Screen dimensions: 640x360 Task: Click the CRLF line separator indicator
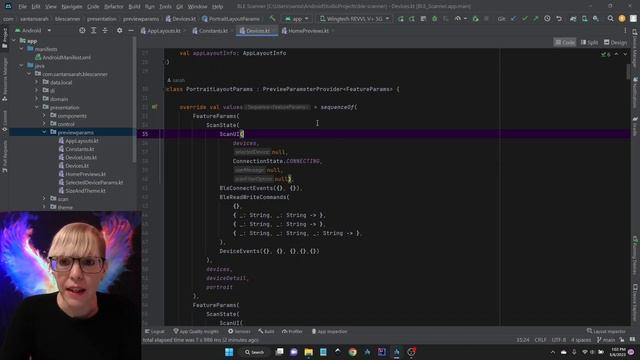point(540,340)
